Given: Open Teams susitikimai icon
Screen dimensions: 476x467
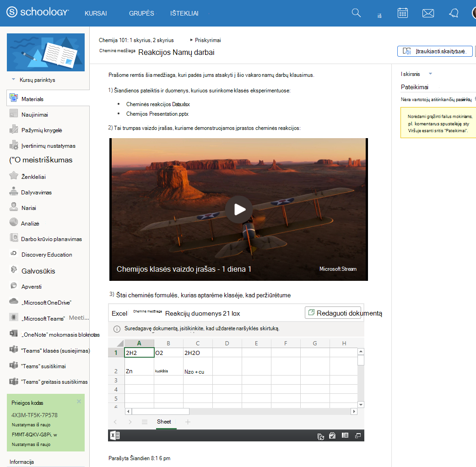Looking at the screenshot, I should 13,365.
